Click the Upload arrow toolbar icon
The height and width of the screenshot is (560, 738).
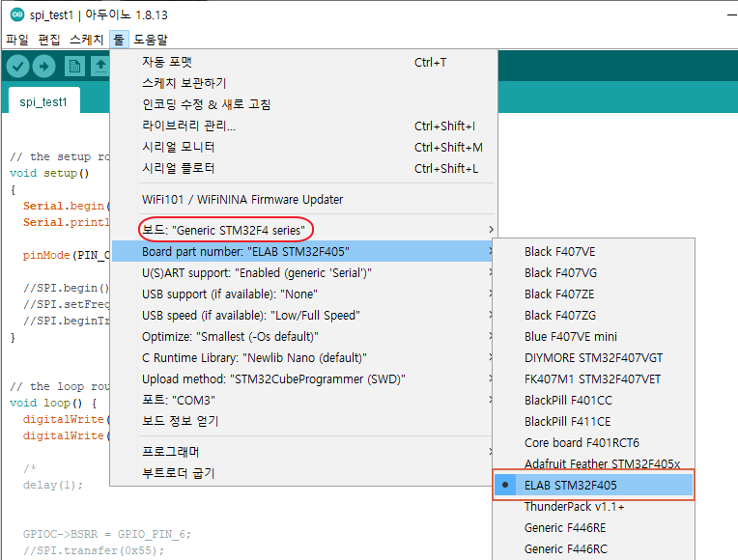pos(44,67)
